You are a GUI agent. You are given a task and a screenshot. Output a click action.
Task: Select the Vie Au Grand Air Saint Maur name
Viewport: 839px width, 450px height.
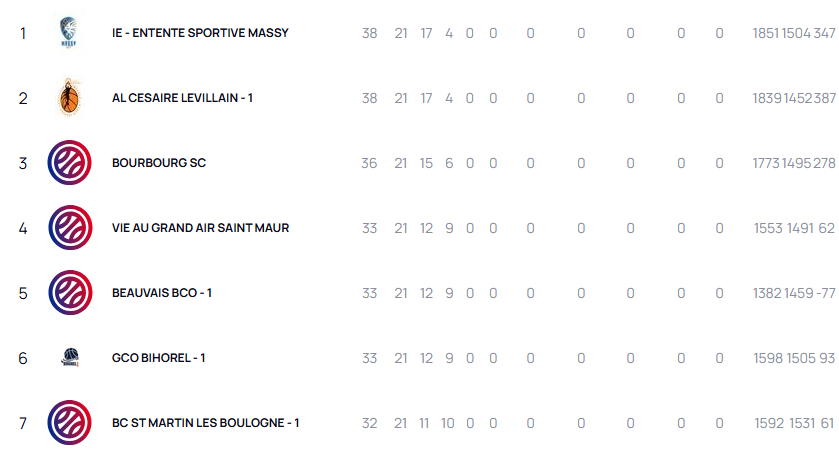tap(200, 228)
